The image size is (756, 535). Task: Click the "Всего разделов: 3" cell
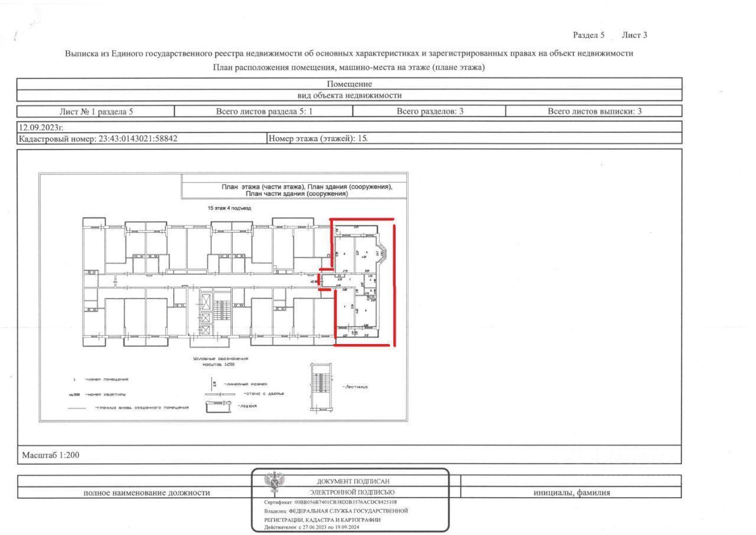point(429,111)
